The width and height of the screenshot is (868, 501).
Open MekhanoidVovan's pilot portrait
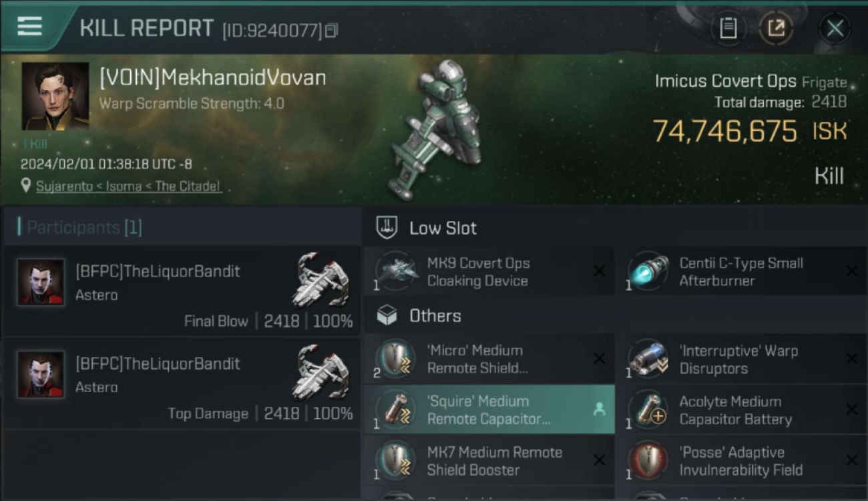[55, 96]
